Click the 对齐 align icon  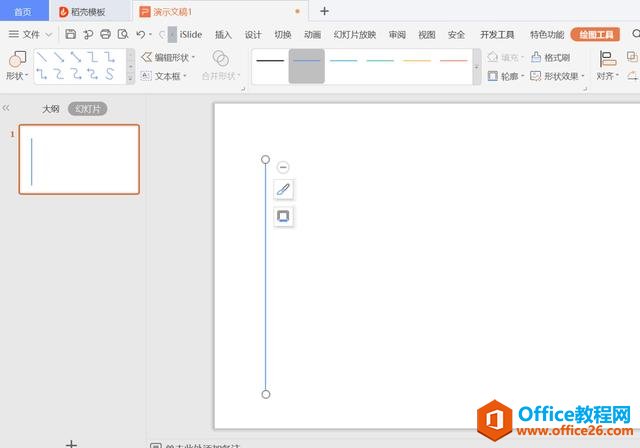click(x=607, y=65)
